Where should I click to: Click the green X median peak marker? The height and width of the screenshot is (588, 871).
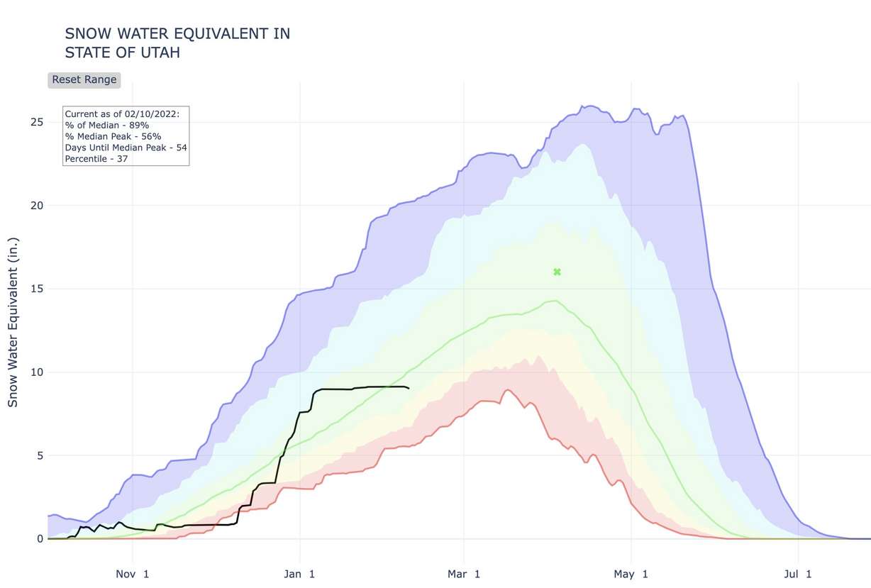pyautogui.click(x=557, y=272)
